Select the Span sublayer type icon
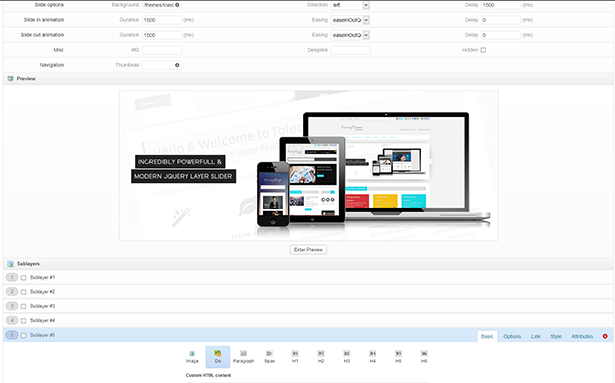 (269, 357)
